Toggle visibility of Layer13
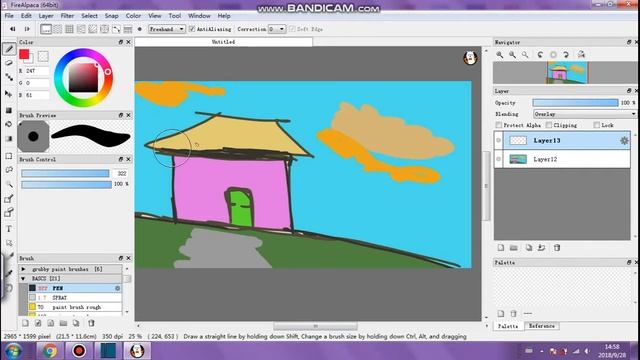Viewport: 640px width, 360px height. (498, 140)
